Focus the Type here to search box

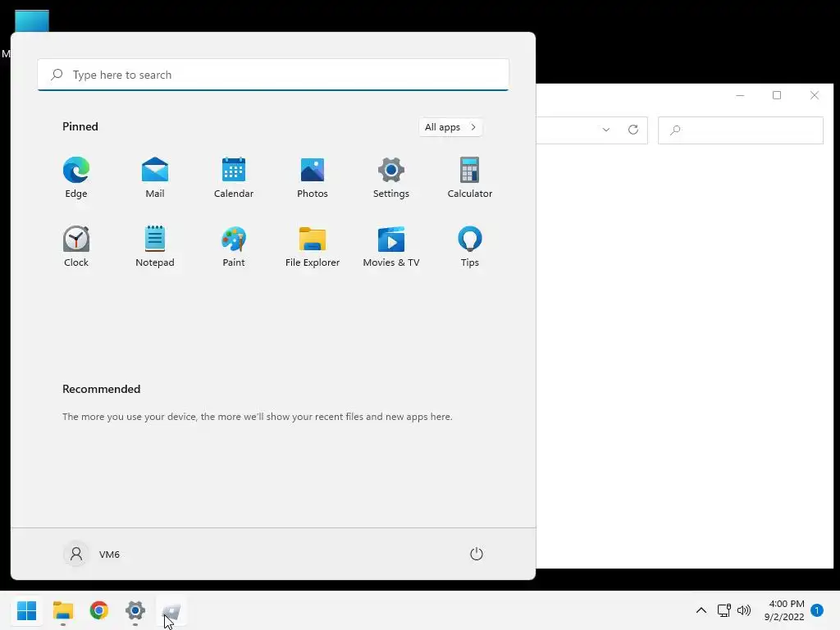pos(273,75)
